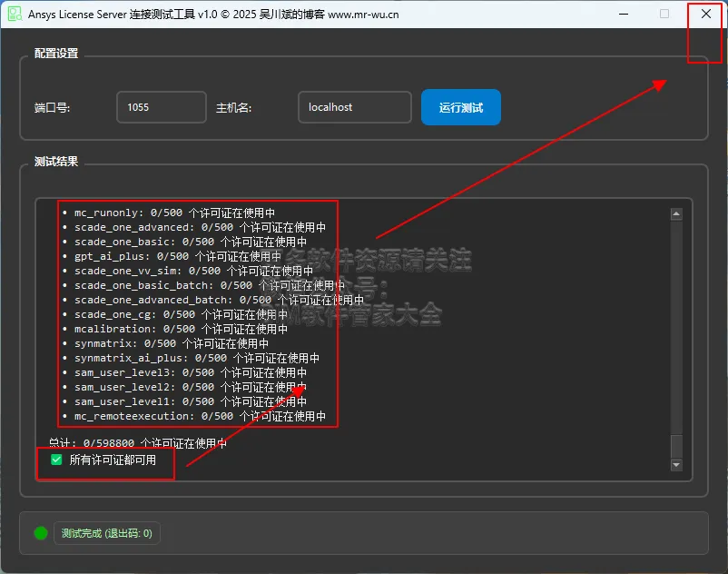Image resolution: width=728 pixels, height=574 pixels.
Task: Click the 主机名: label
Action: (x=233, y=108)
